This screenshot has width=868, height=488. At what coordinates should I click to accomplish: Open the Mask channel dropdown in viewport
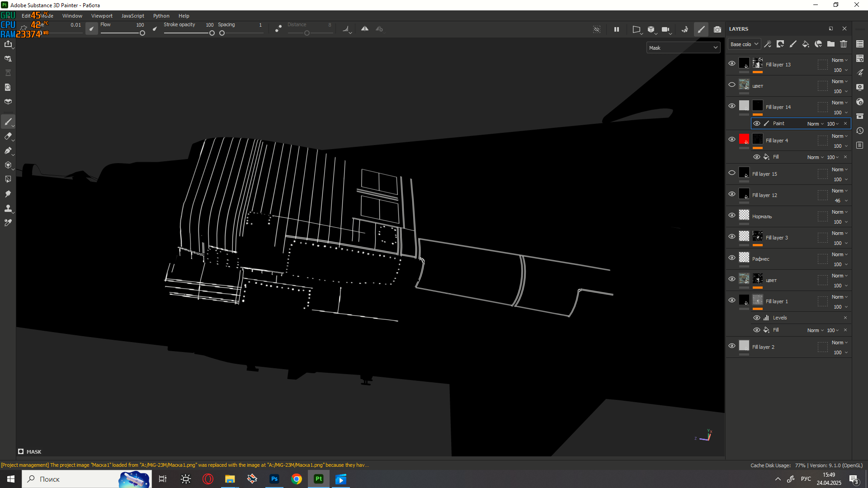pyautogui.click(x=683, y=47)
